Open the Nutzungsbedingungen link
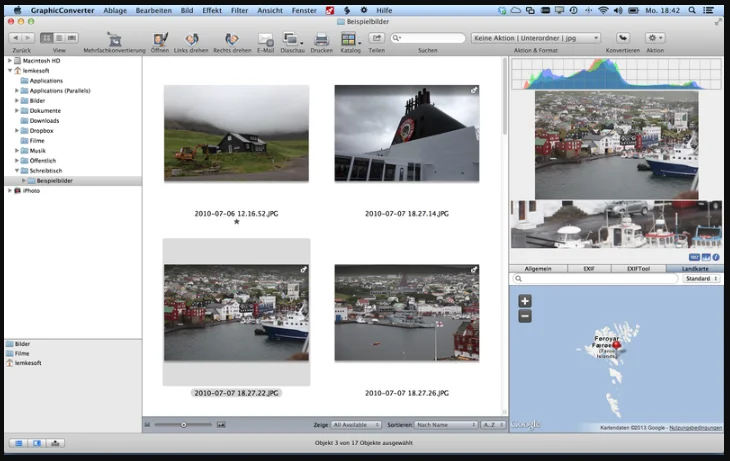 coord(696,427)
